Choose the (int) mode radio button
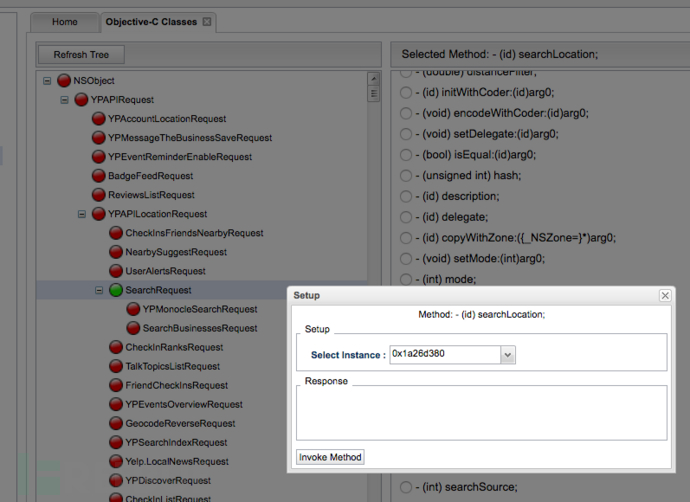Image resolution: width=690 pixels, height=502 pixels. coord(406,279)
